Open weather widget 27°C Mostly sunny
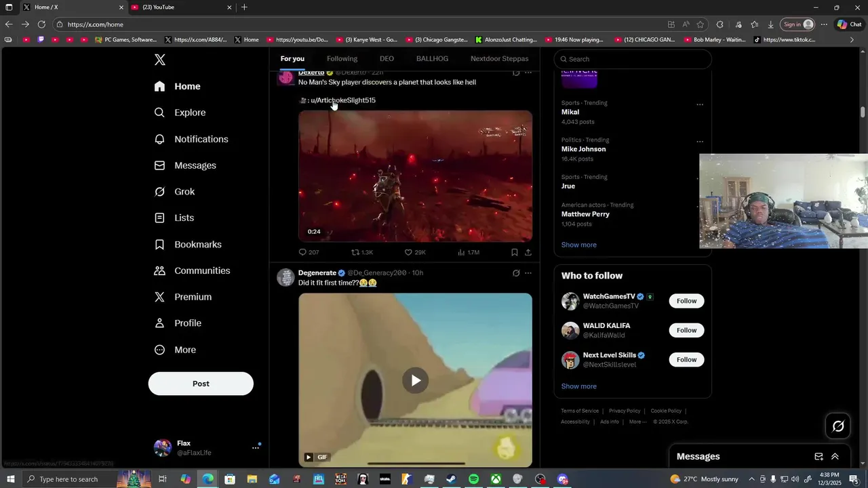Screen dimensions: 868x488 [x=705, y=479]
